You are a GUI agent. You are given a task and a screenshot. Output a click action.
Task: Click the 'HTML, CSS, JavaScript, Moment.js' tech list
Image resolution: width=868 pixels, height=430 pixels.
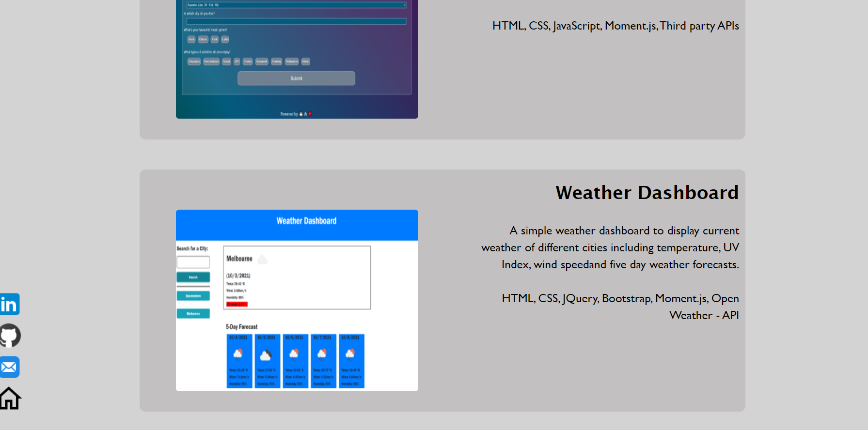tap(615, 26)
